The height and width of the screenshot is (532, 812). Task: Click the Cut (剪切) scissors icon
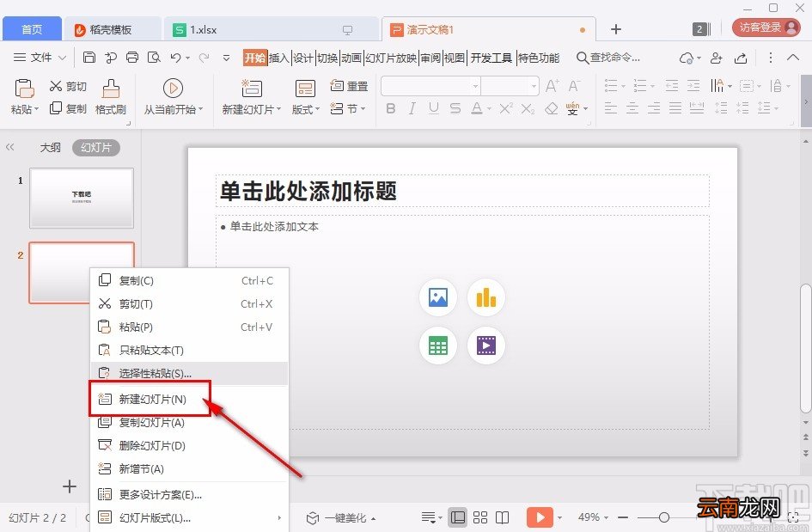(x=55, y=86)
